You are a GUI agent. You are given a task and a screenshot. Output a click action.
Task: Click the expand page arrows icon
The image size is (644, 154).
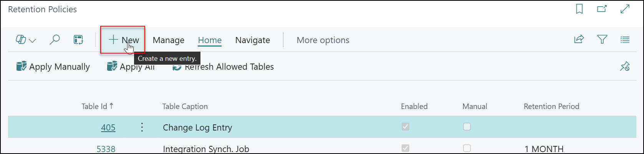[x=625, y=9]
